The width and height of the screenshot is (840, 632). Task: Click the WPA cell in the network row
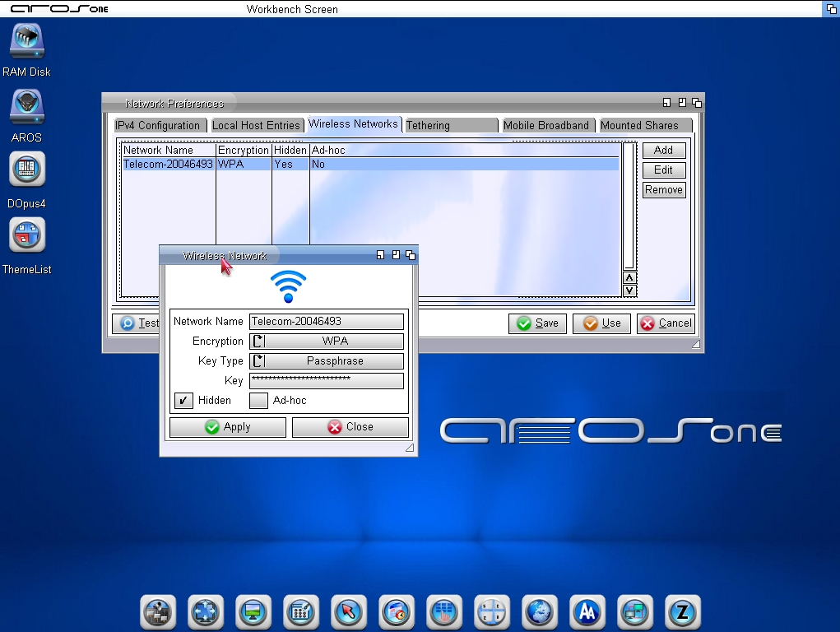244,164
